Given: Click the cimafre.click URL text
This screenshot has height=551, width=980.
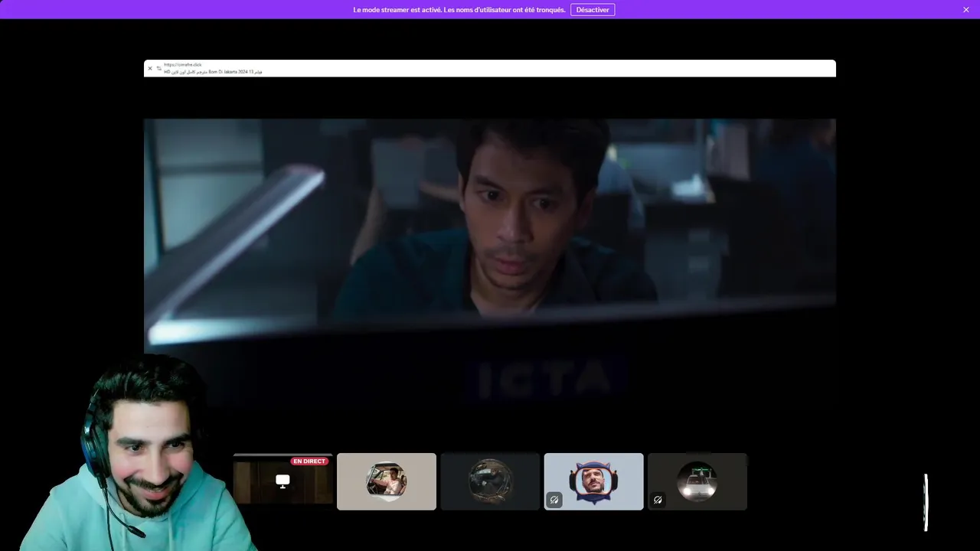Looking at the screenshot, I should (x=183, y=65).
